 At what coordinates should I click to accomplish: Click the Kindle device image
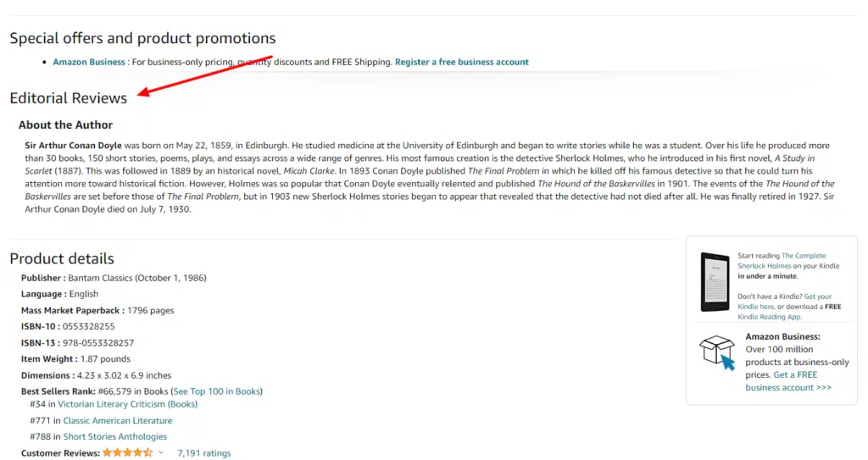(715, 282)
